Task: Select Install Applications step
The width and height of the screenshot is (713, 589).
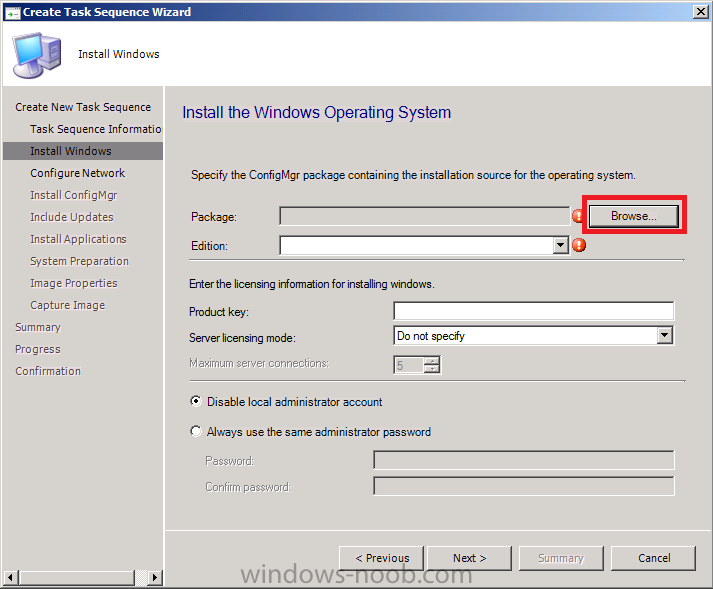Action: [x=78, y=239]
